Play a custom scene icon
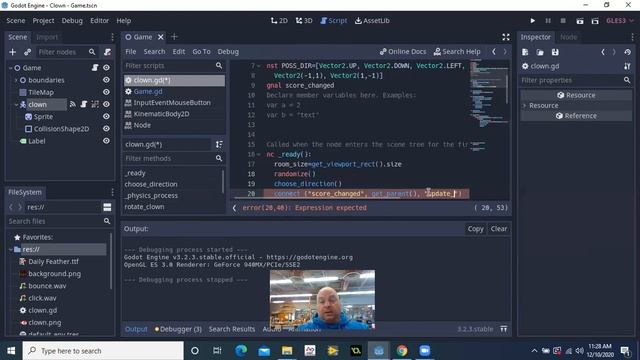 tap(595, 21)
